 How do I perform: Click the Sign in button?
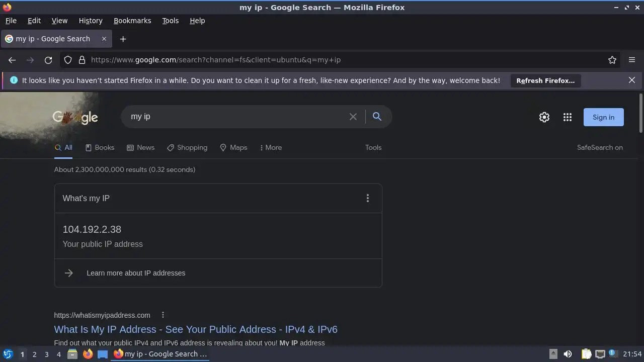tap(603, 117)
